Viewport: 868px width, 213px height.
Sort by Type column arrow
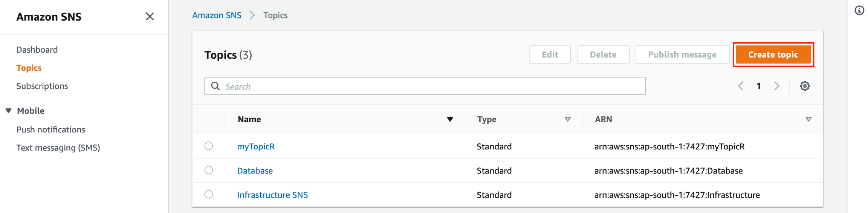[567, 119]
